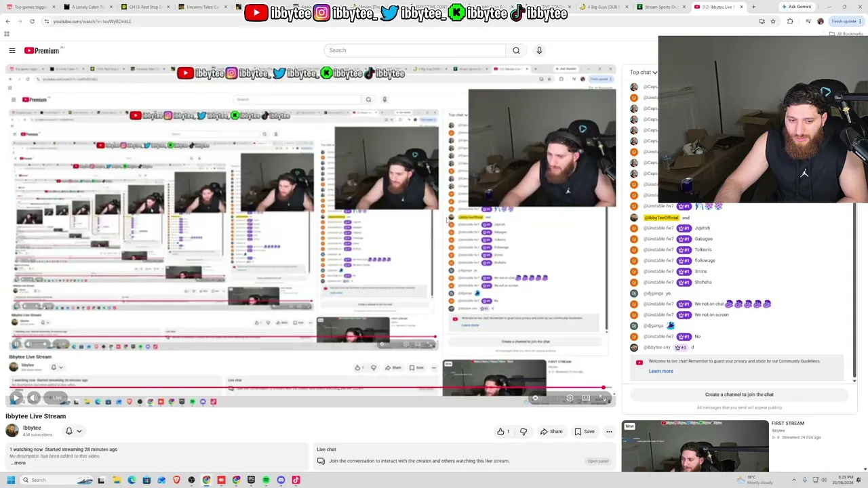Open the browser extensions puzzle icon

pos(790,21)
